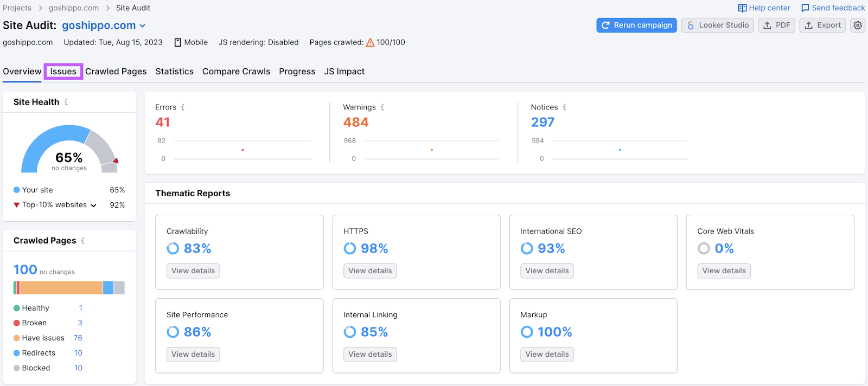This screenshot has width=868, height=386.
Task: Click the gray segment of crawled pages bar
Action: (x=119, y=288)
